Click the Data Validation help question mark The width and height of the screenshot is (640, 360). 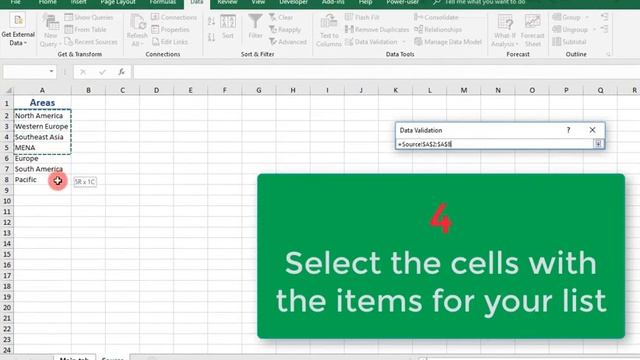pos(568,130)
